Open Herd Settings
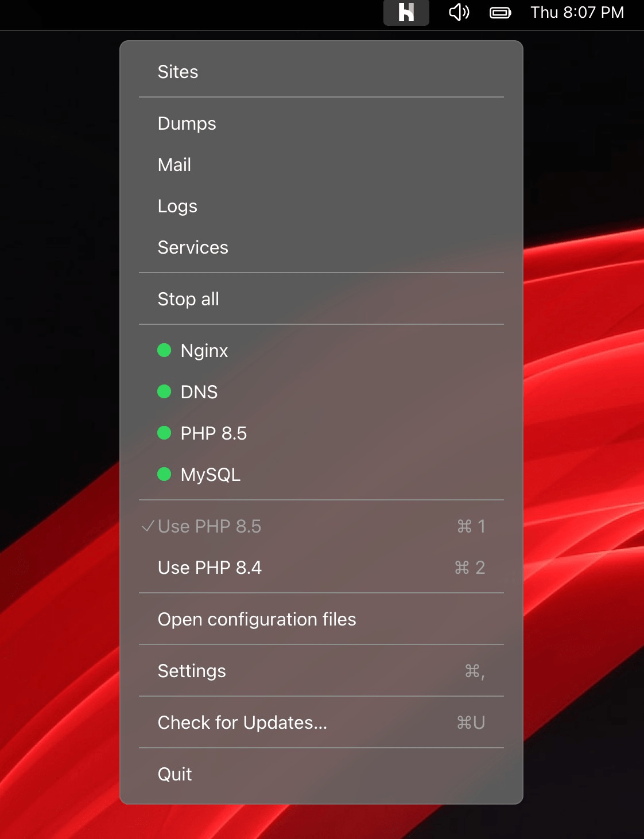 pos(192,670)
